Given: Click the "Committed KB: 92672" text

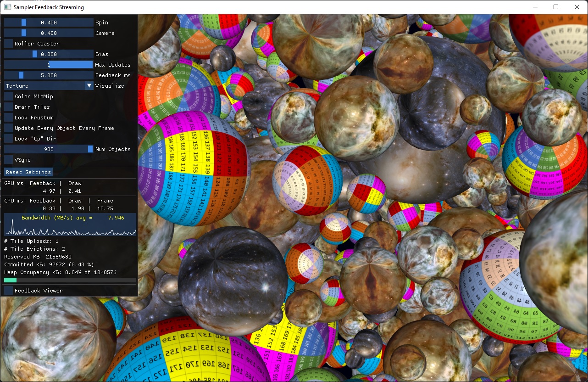Looking at the screenshot, I should click(x=34, y=264).
